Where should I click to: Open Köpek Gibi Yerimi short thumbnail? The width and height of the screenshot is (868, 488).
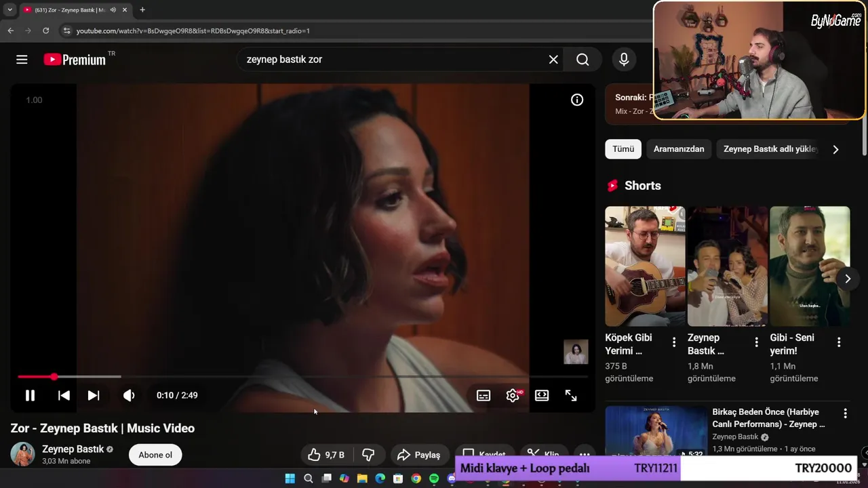click(x=645, y=266)
